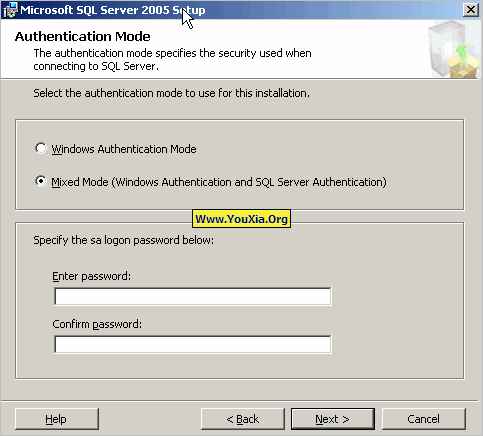Click the "Enter password:" label

click(92, 276)
